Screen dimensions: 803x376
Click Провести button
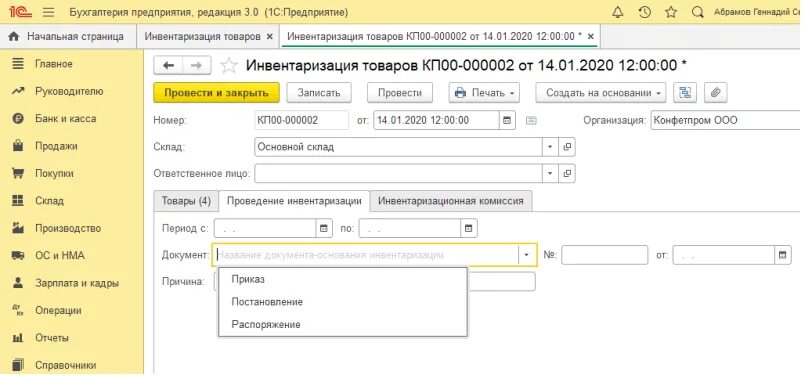[400, 93]
